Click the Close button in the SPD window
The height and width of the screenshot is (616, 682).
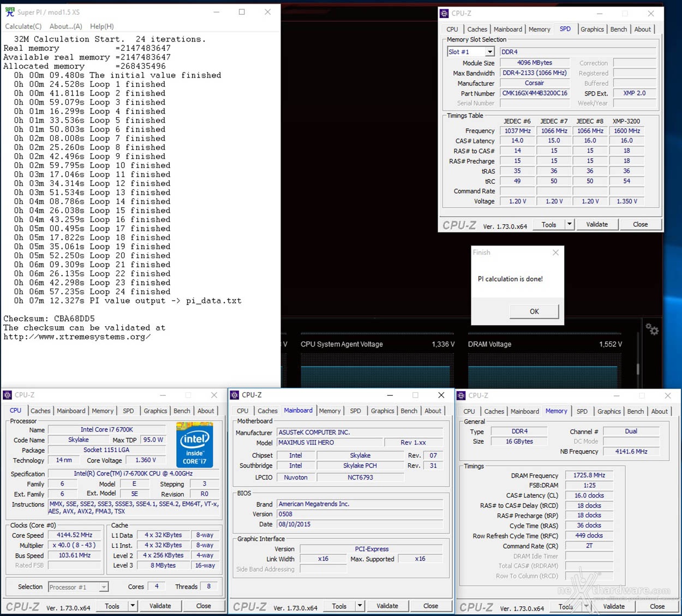[640, 224]
